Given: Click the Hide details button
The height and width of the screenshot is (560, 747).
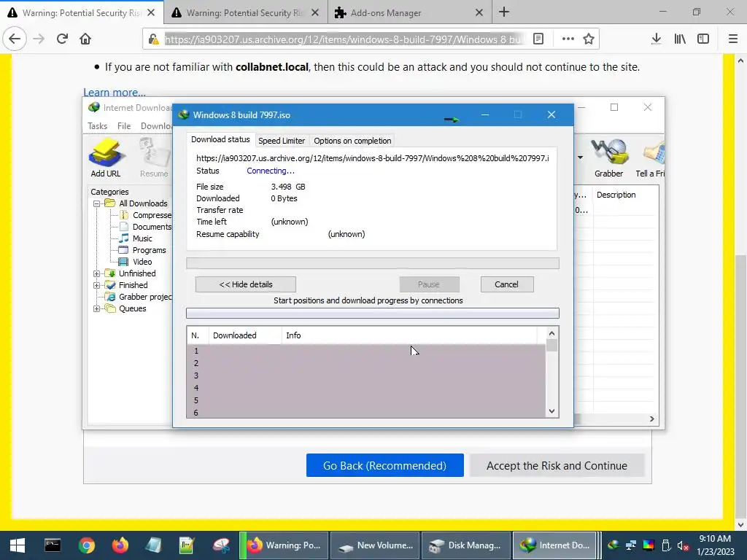Looking at the screenshot, I should (245, 284).
